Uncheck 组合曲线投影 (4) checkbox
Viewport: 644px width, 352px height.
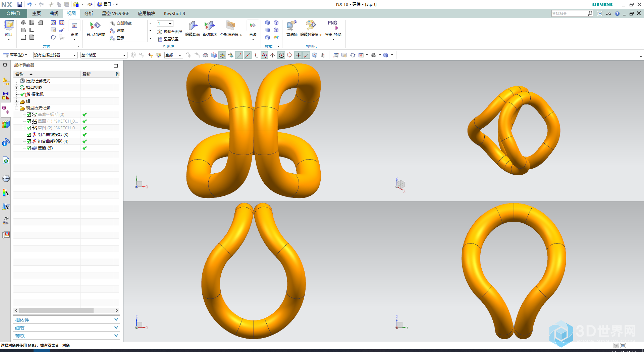tap(29, 141)
